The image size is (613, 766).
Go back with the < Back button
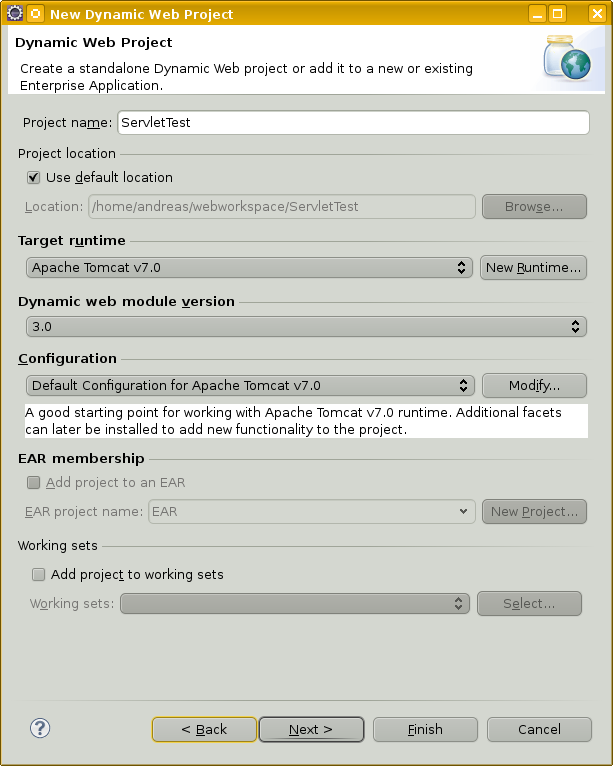[x=204, y=729]
